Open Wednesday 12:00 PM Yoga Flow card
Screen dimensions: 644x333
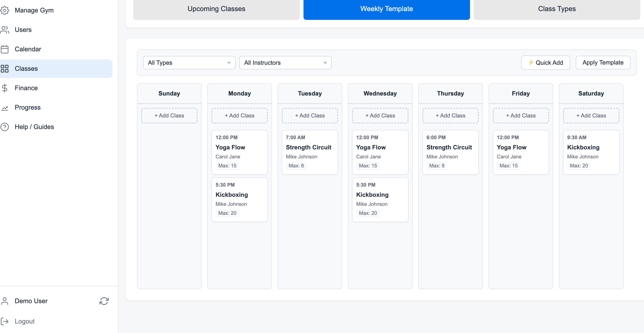[380, 152]
